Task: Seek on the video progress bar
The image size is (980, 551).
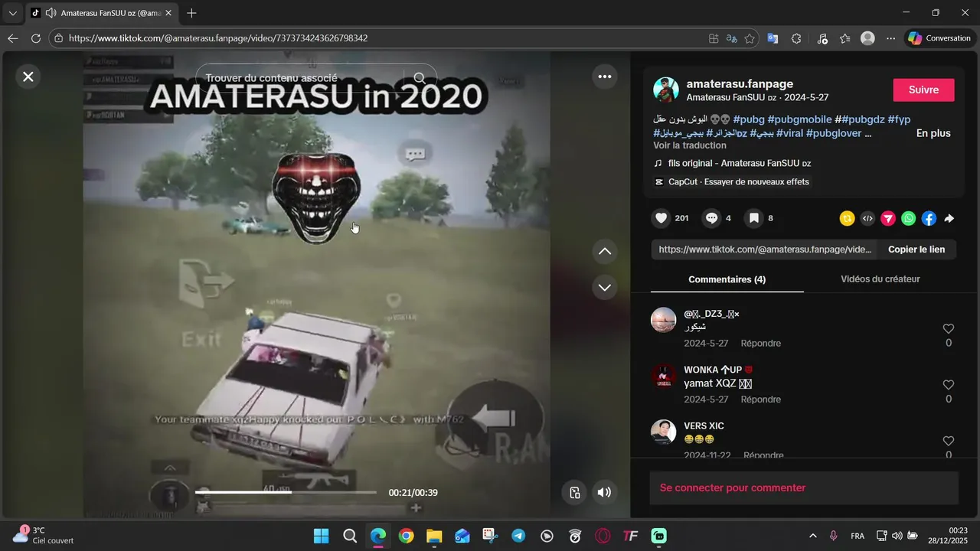Action: pyautogui.click(x=286, y=492)
